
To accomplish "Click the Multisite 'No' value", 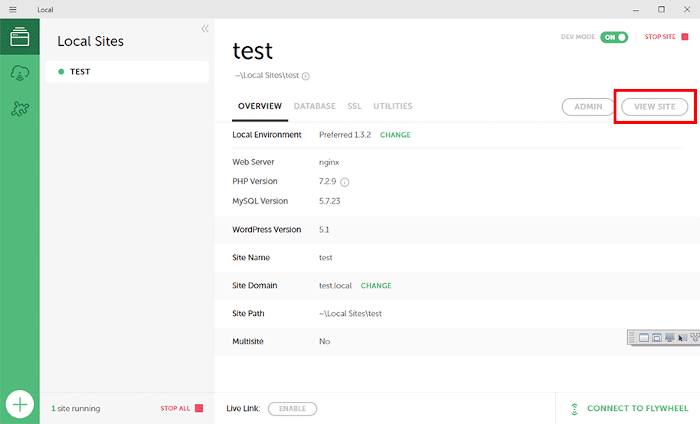I will [325, 341].
